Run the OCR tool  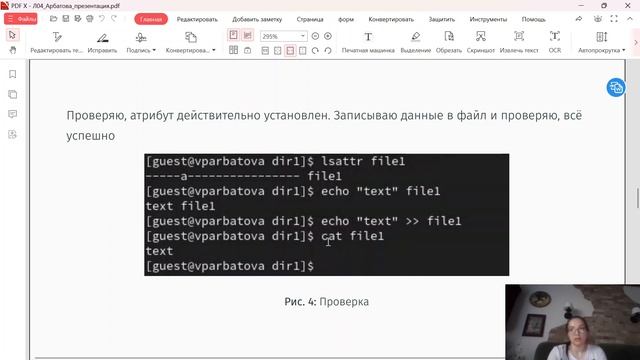tap(555, 42)
